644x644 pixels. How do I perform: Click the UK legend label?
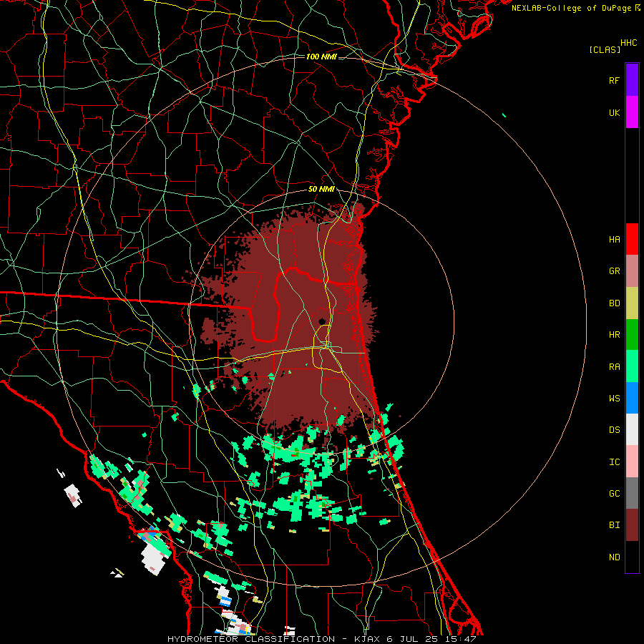click(x=614, y=112)
